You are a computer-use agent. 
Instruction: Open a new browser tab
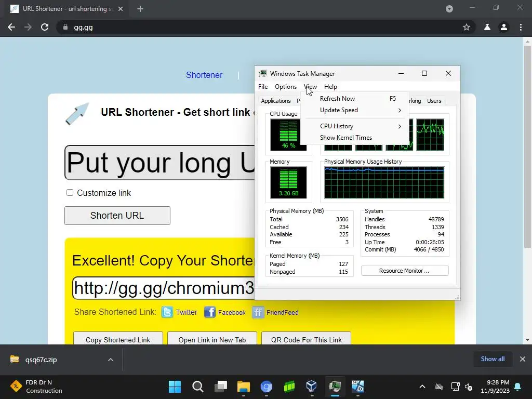point(140,9)
